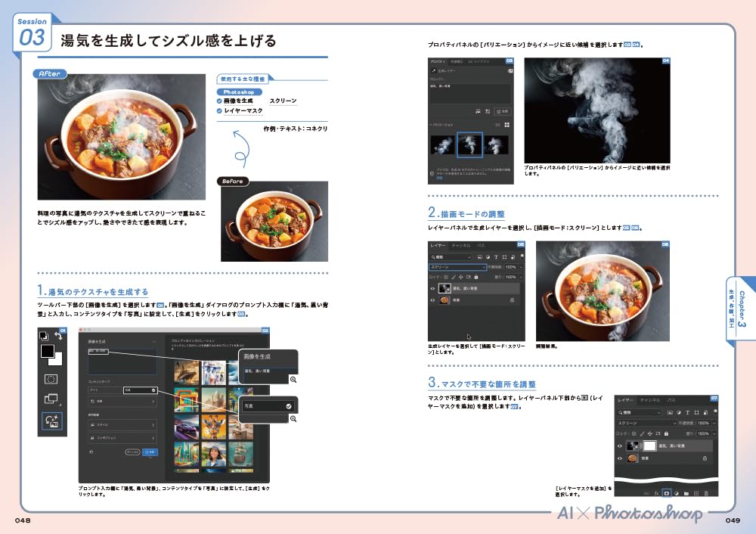Open スクリーン blend mode dropdown in Layers panel 05

[x=457, y=267]
